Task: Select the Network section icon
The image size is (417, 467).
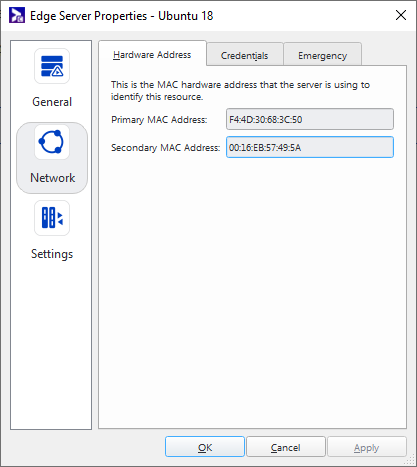Action: (52, 142)
